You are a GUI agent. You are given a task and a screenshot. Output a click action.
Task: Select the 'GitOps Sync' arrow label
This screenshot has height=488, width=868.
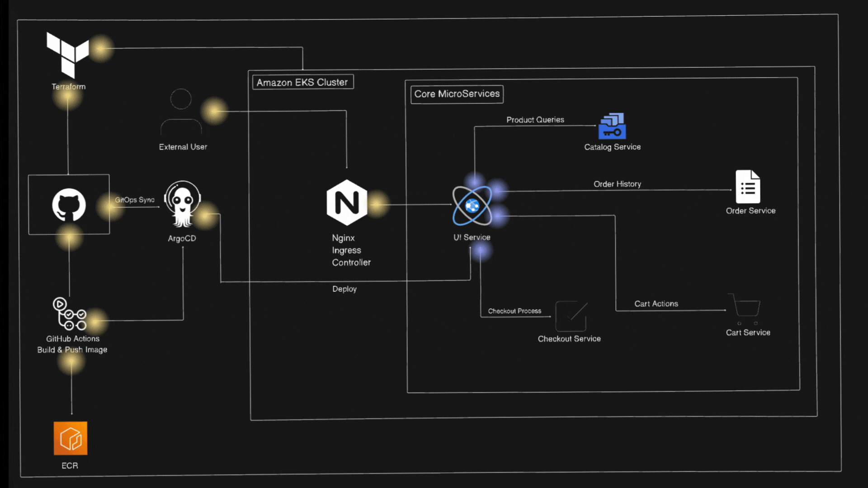point(135,200)
